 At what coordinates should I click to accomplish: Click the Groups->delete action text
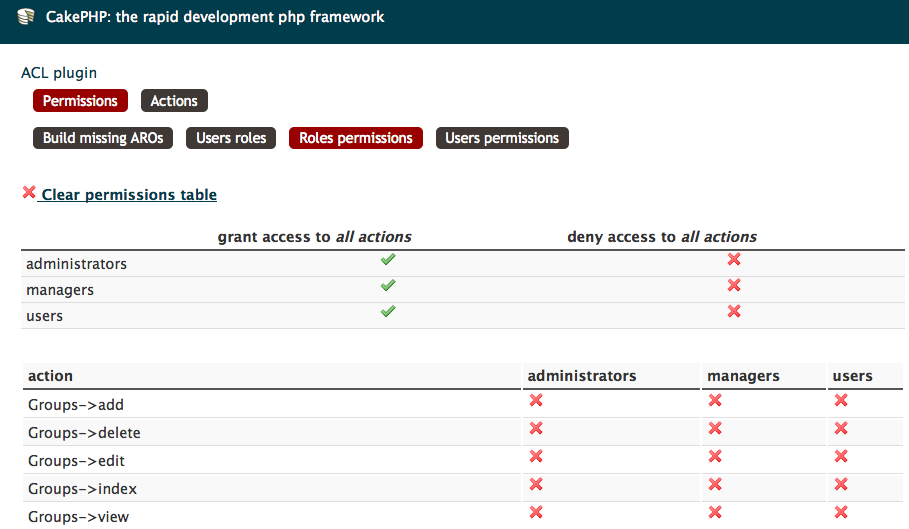click(x=84, y=432)
